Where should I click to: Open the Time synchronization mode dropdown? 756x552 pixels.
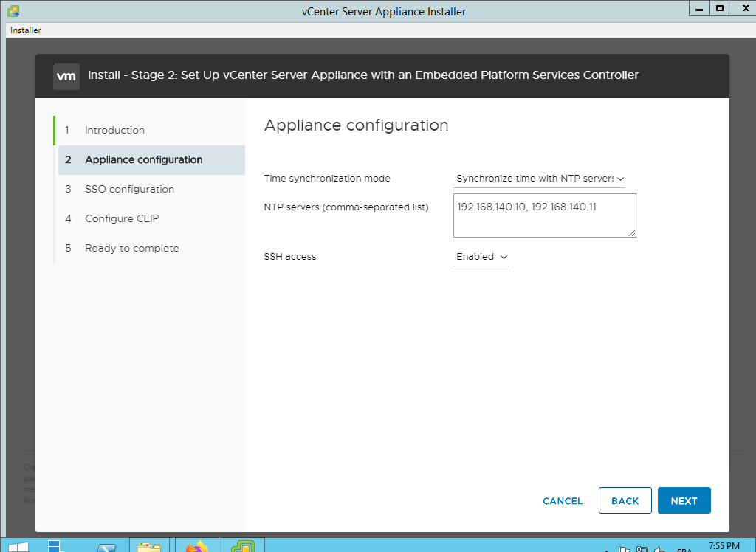(x=539, y=179)
